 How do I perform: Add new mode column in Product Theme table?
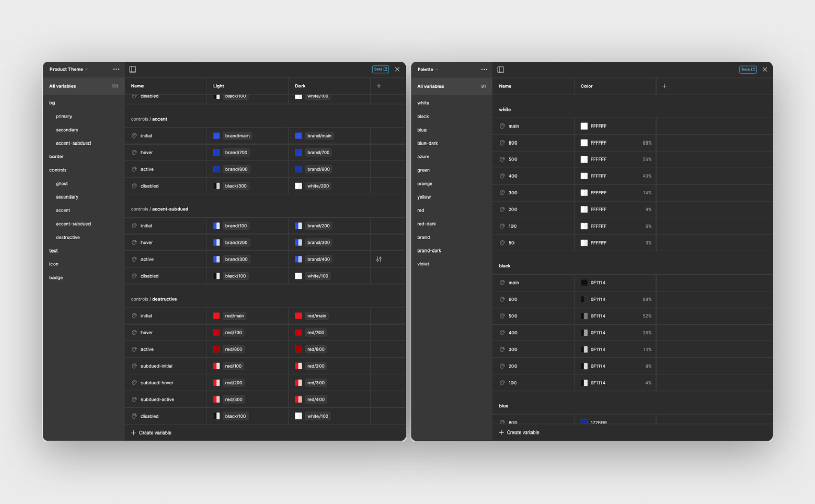coord(379,86)
